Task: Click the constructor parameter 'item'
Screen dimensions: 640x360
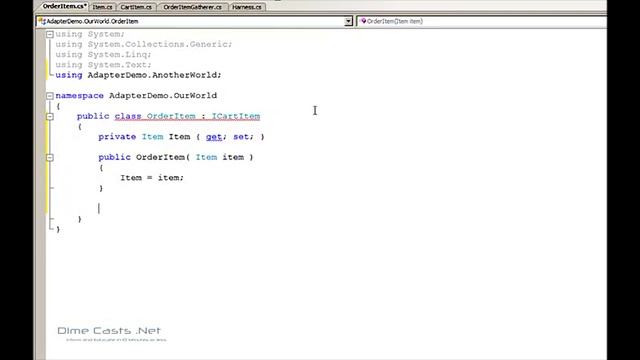Action: (233, 157)
